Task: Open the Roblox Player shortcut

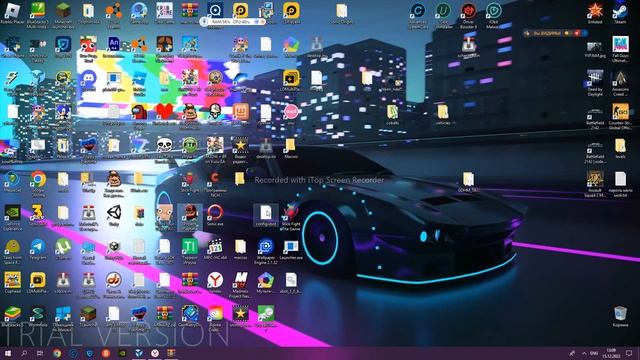Action: point(12,11)
